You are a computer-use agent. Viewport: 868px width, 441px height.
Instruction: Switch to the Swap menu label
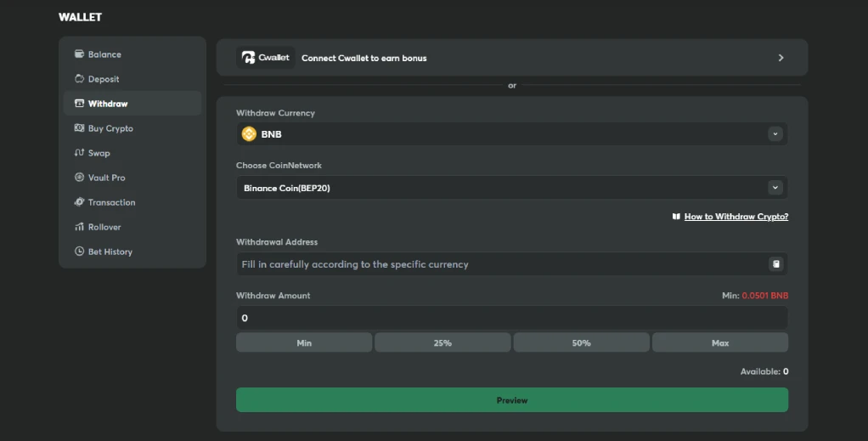pyautogui.click(x=99, y=153)
